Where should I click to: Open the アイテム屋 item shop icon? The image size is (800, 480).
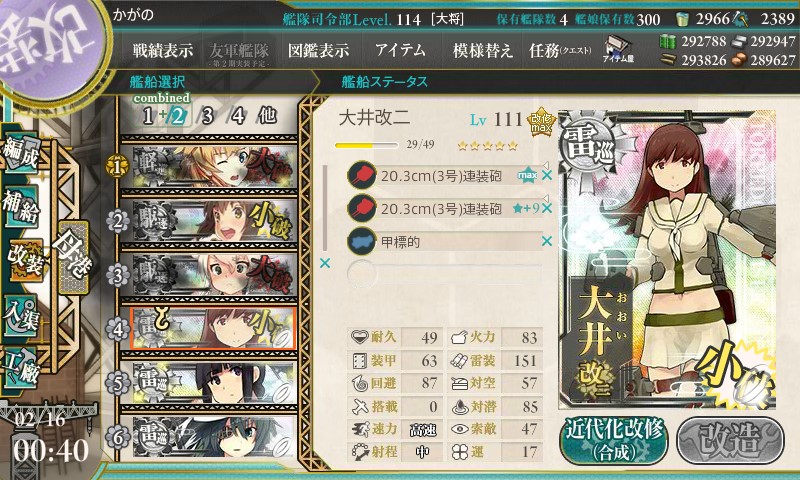[x=618, y=49]
